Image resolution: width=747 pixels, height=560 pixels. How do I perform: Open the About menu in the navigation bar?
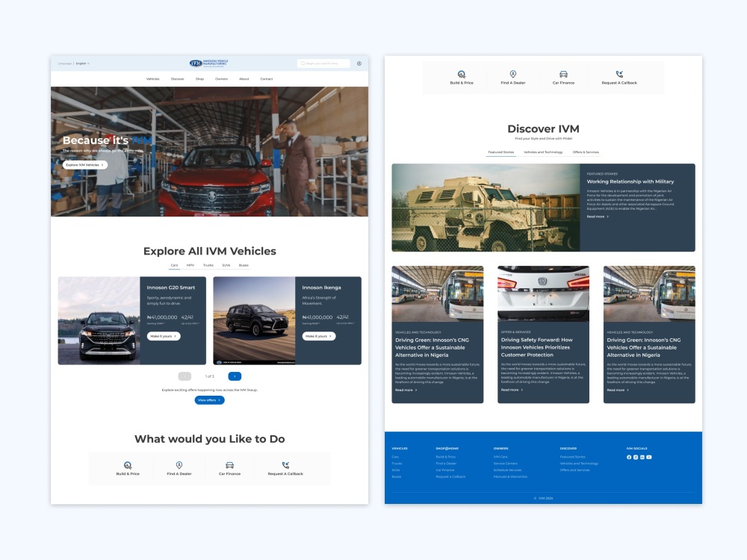click(244, 79)
